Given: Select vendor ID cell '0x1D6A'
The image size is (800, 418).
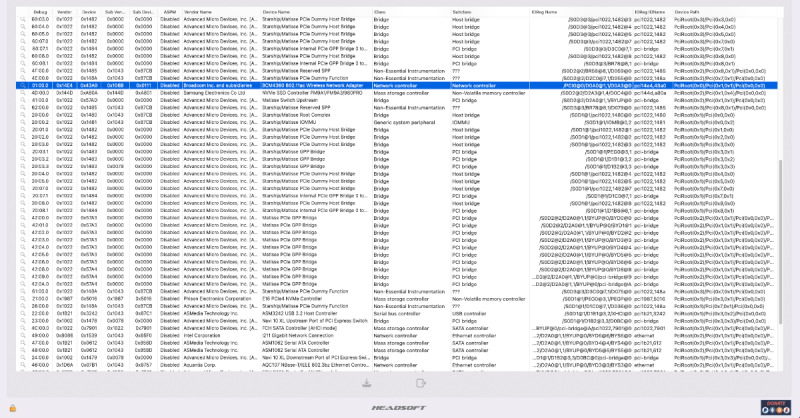Looking at the screenshot, I should [64, 365].
